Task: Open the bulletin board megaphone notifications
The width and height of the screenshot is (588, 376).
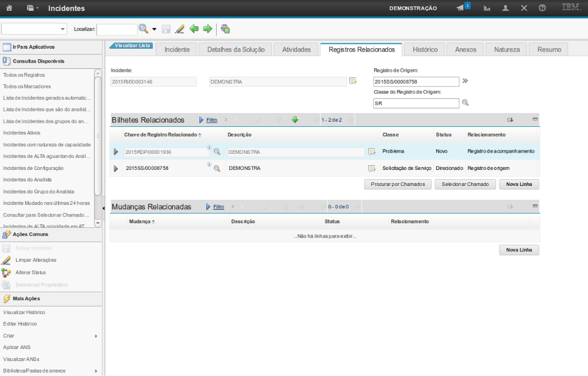Action: [460, 8]
